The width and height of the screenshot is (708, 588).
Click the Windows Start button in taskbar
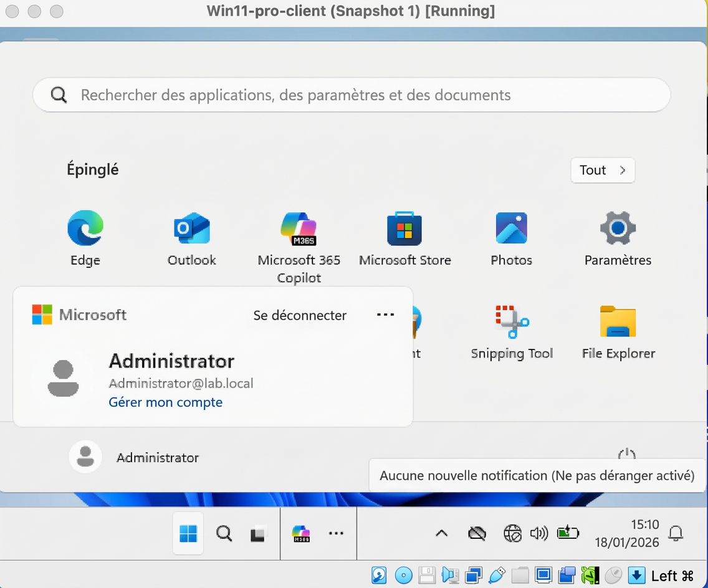point(188,533)
